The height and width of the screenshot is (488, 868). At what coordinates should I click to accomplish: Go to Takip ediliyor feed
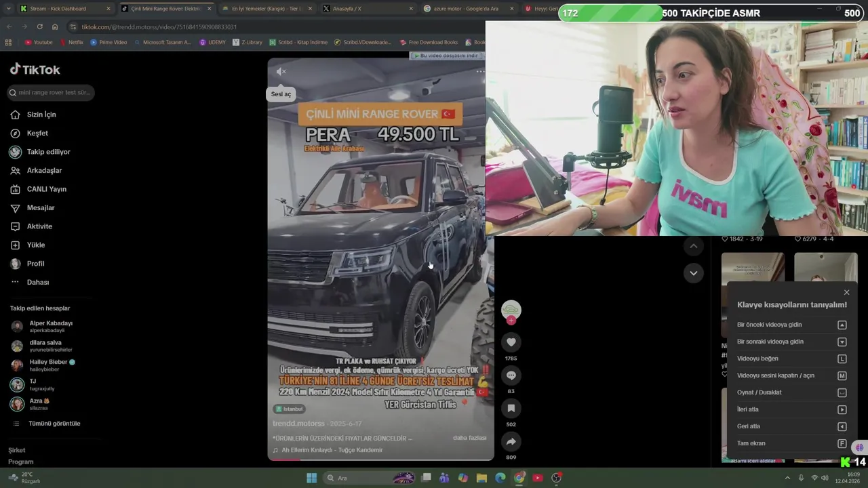[x=48, y=152]
